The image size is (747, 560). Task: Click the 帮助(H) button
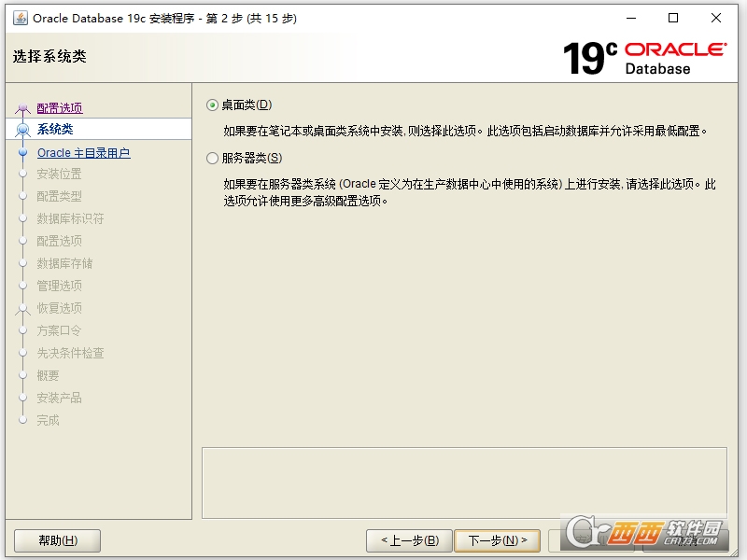coord(58,540)
